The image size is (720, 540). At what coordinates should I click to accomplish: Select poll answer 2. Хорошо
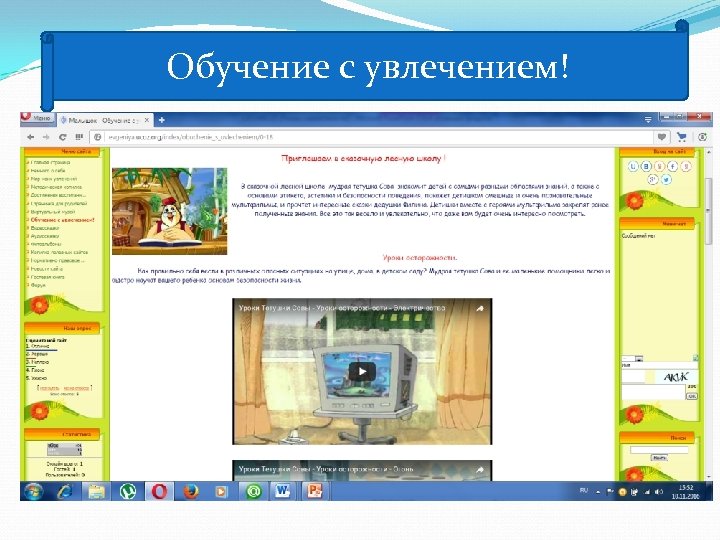click(x=37, y=354)
